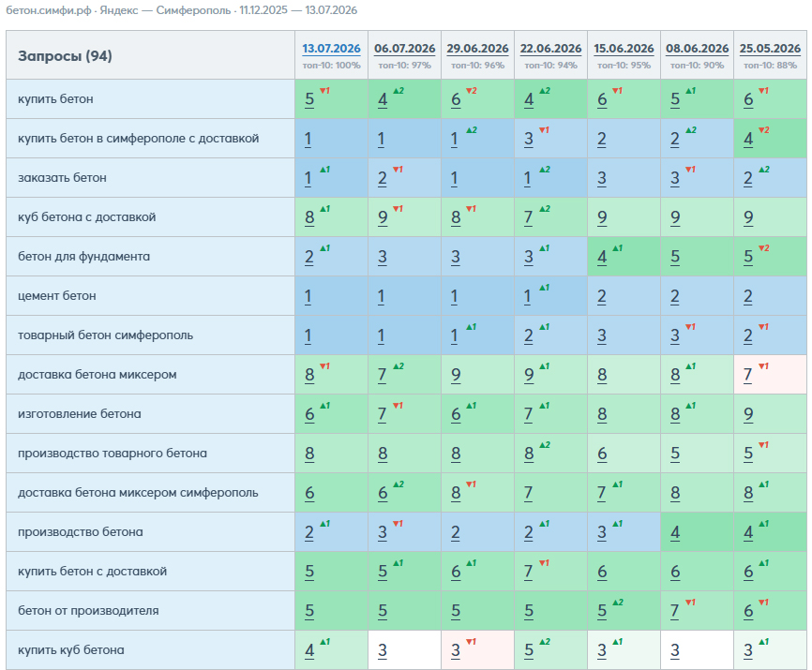Open the 08.06.2026 date header link
The image size is (812, 670).
[x=697, y=49]
